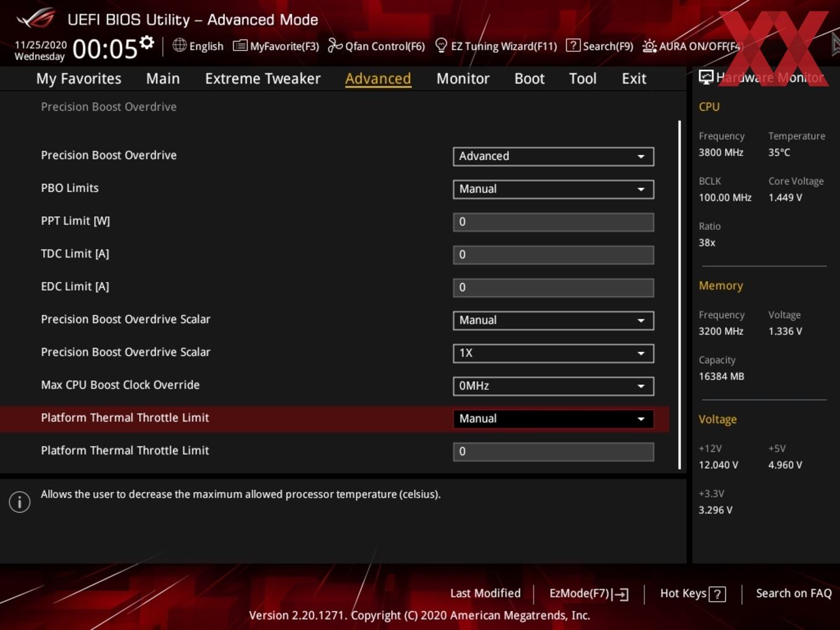Open the Extreme Tweaker tab
840x630 pixels.
click(262, 78)
